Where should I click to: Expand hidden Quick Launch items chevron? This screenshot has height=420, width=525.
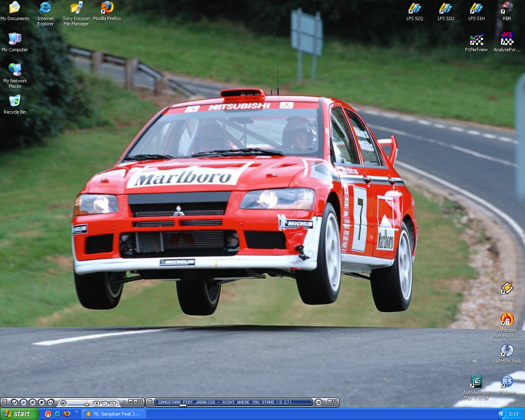pyautogui.click(x=76, y=412)
